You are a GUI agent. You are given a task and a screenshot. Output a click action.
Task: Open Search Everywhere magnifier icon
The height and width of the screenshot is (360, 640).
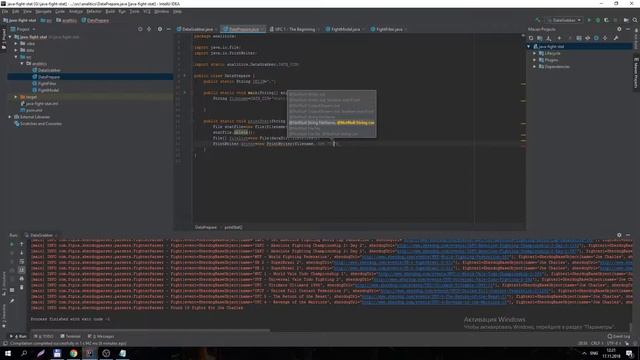tap(635, 20)
